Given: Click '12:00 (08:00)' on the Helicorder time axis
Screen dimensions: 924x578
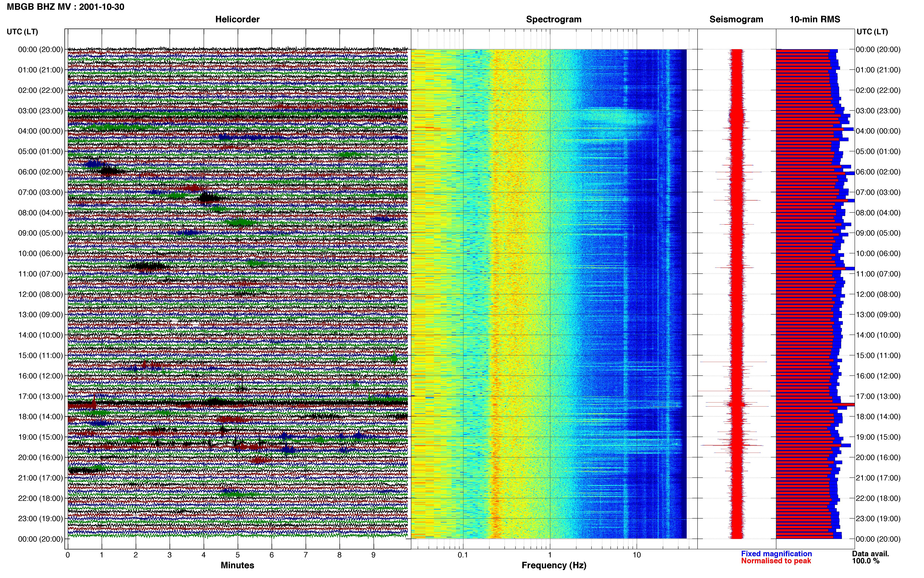Looking at the screenshot, I should pos(41,294).
